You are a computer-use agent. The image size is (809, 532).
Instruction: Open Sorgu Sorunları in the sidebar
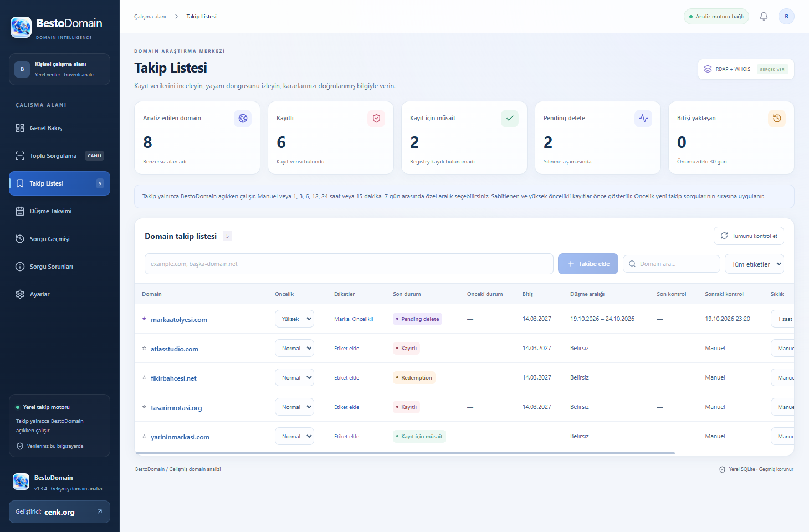pyautogui.click(x=59, y=267)
